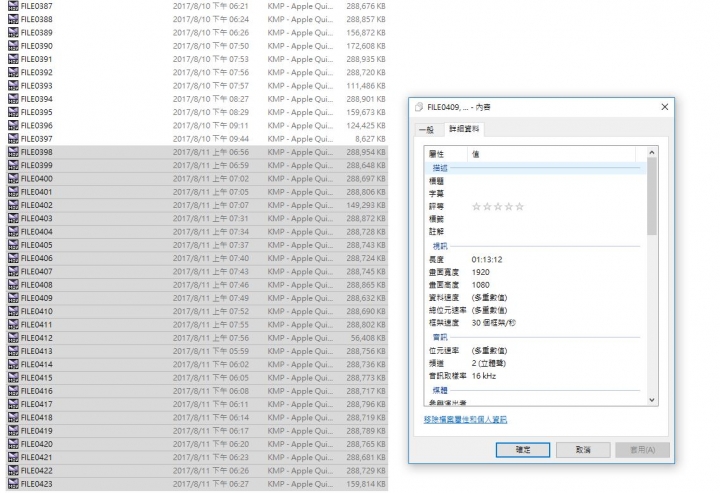Image resolution: width=720 pixels, height=493 pixels.
Task: Click the frame height value 1080
Action: [x=480, y=285]
